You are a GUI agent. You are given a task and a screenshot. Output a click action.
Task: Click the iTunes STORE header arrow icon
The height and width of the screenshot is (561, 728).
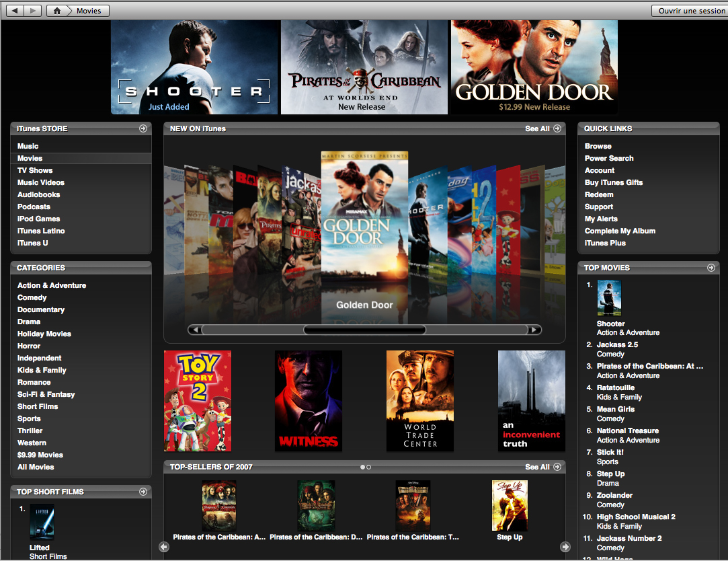143,128
